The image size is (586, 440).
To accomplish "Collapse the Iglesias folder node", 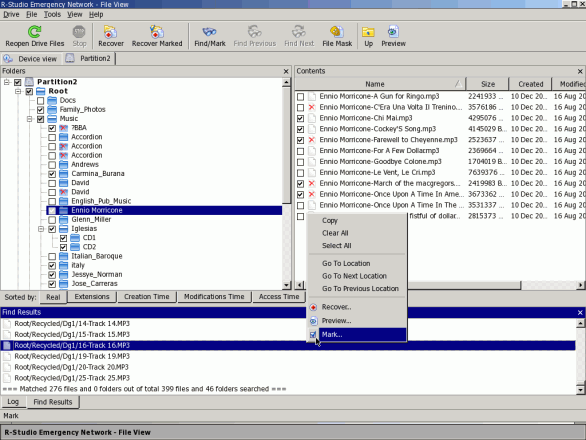I will (x=41, y=229).
